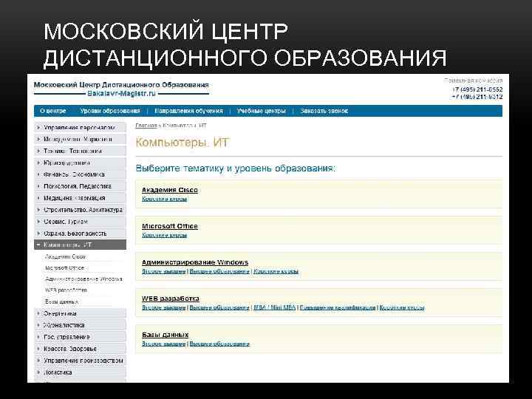Open the WEB разработка heading link
The height and width of the screenshot is (399, 532).
171,299
